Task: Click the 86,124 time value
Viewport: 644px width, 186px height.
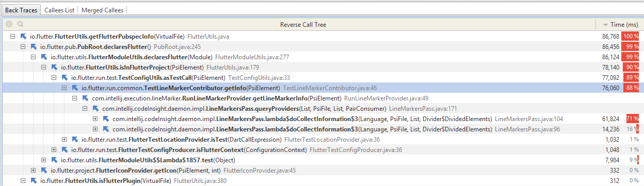Action: click(x=610, y=57)
